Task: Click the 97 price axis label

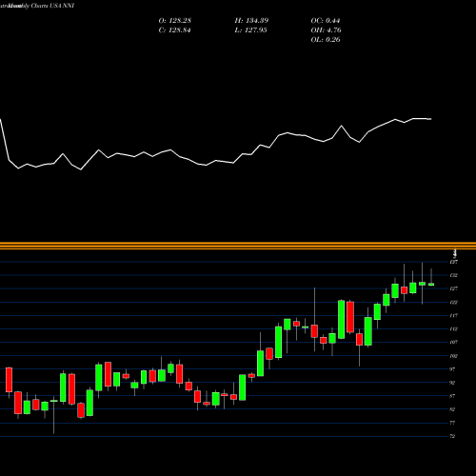Action: click(452, 369)
